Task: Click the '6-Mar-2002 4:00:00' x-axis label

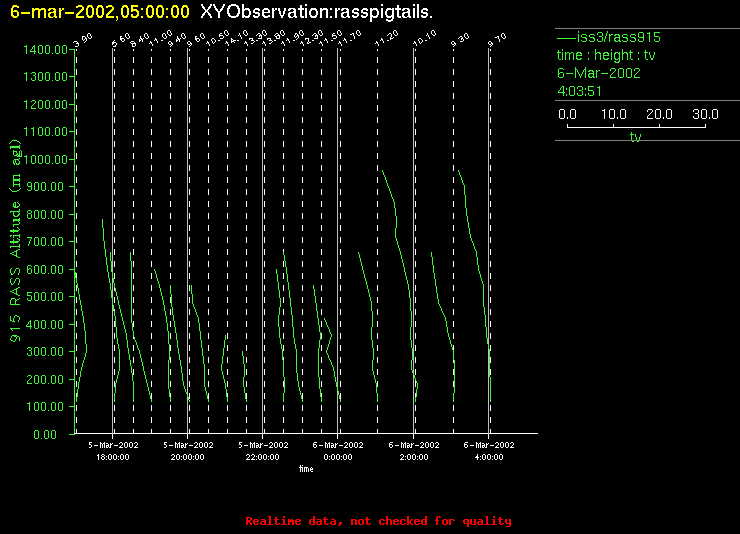Action: (x=489, y=451)
